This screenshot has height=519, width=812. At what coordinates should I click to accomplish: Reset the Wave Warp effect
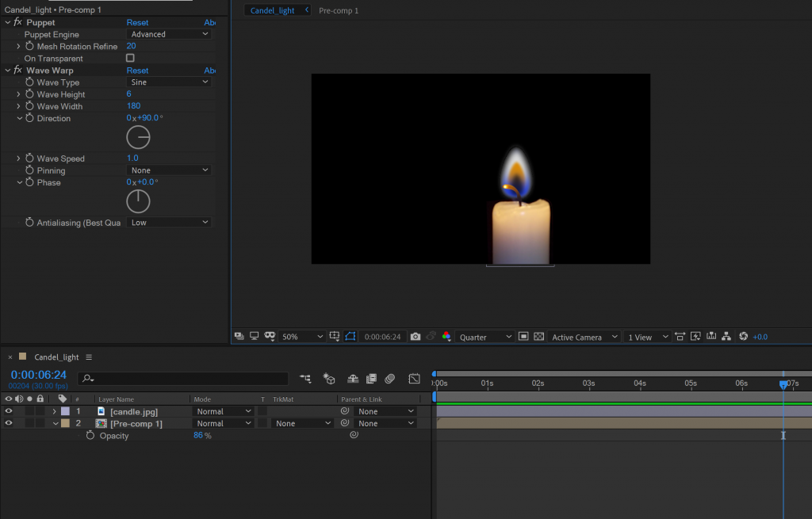tap(137, 71)
